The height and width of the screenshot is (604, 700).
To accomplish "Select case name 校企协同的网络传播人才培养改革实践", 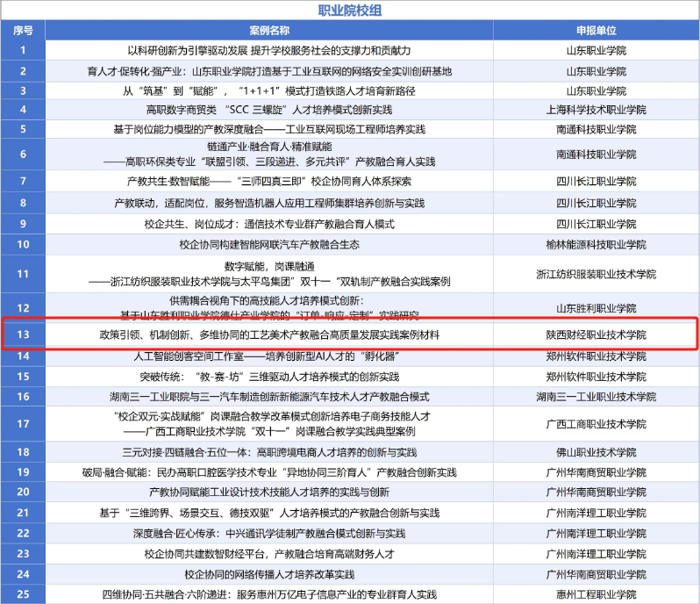I will 268,574.
